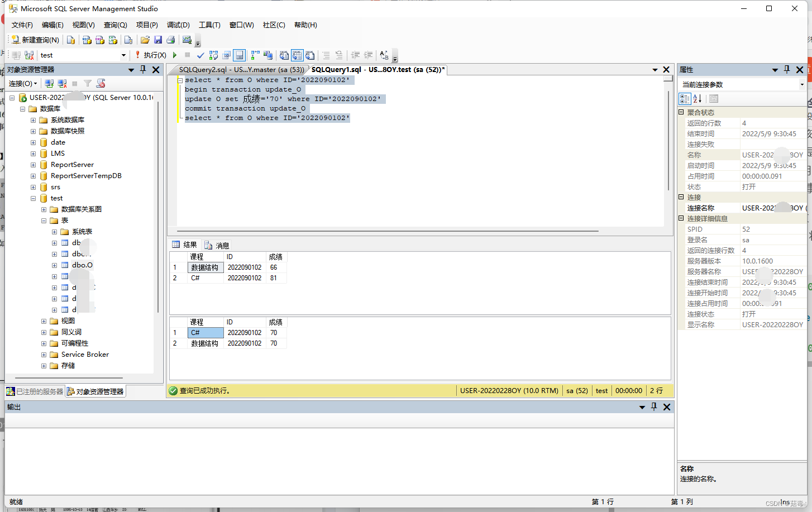
Task: Expand the LMS database node
Action: pos(33,154)
